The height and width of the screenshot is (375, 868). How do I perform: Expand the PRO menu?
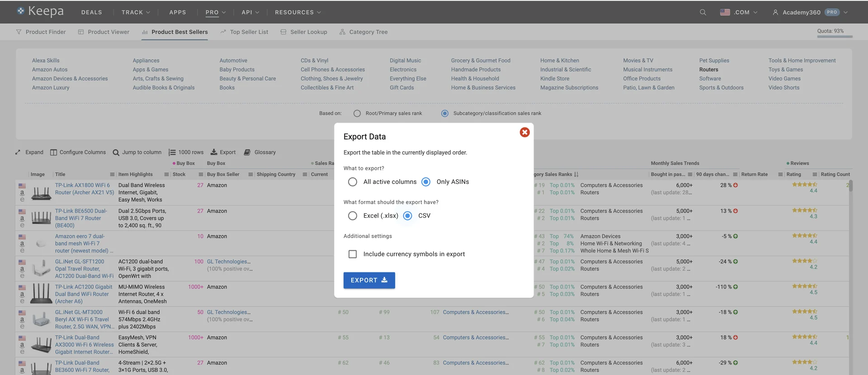[216, 12]
